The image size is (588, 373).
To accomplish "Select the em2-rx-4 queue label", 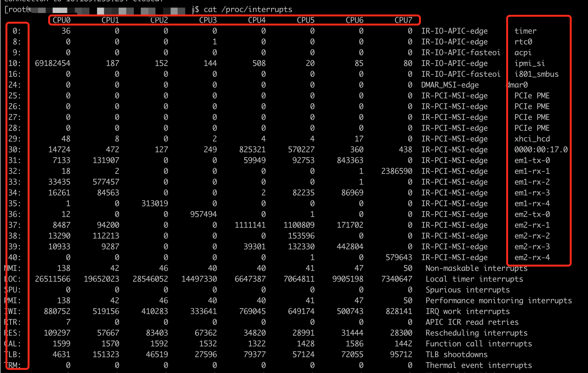I will click(532, 257).
